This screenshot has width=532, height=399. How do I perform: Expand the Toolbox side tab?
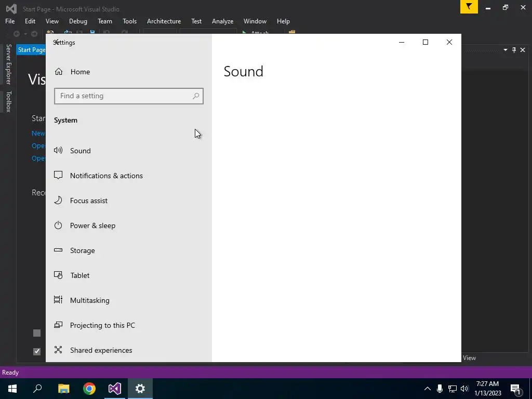[8, 101]
